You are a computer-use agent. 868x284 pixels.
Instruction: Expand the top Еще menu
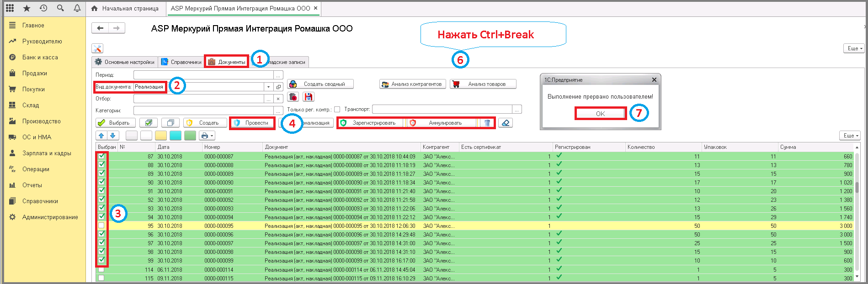click(x=854, y=48)
